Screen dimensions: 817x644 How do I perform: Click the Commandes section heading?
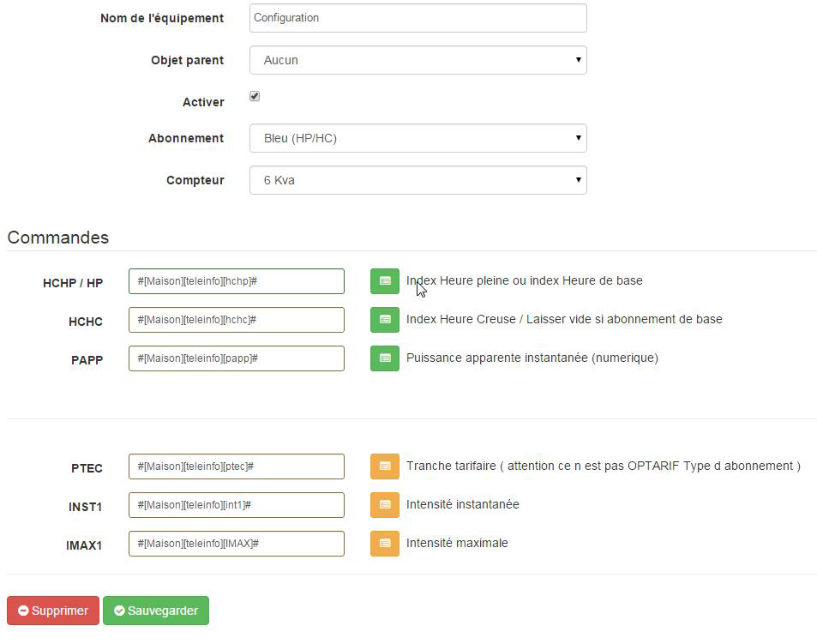click(x=58, y=238)
